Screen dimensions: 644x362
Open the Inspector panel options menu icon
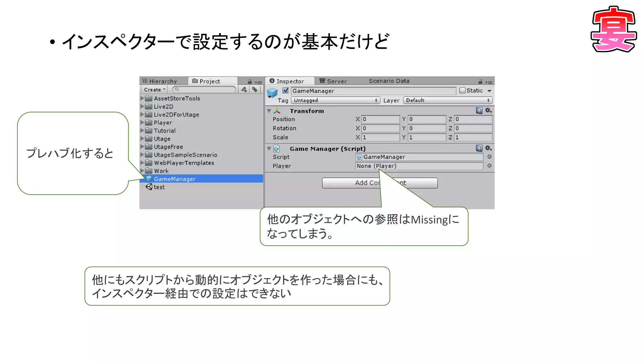(489, 82)
